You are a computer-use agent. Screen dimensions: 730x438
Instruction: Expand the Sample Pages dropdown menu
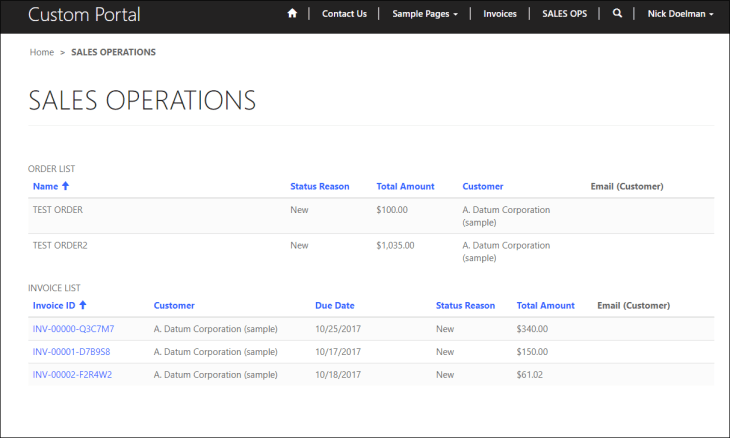pos(425,14)
